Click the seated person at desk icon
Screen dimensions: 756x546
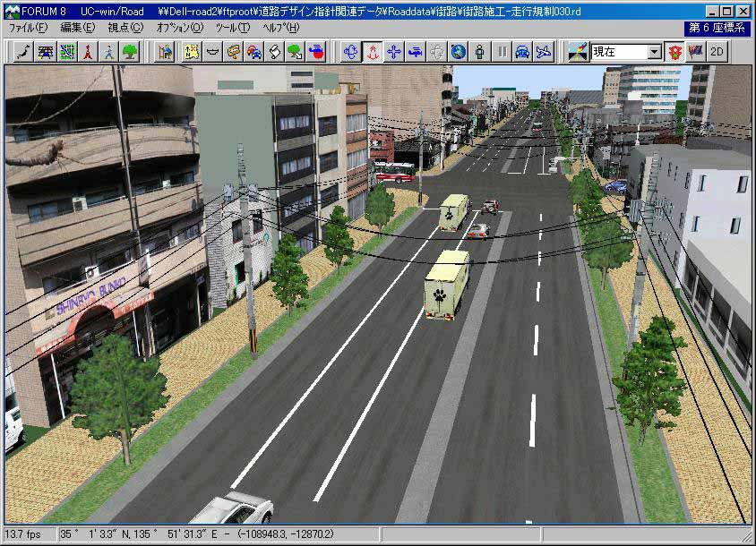click(x=165, y=52)
